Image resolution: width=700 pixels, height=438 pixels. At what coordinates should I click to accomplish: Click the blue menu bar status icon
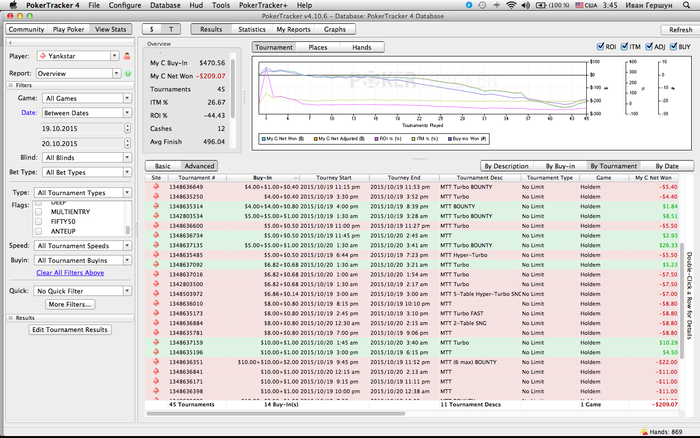(469, 5)
